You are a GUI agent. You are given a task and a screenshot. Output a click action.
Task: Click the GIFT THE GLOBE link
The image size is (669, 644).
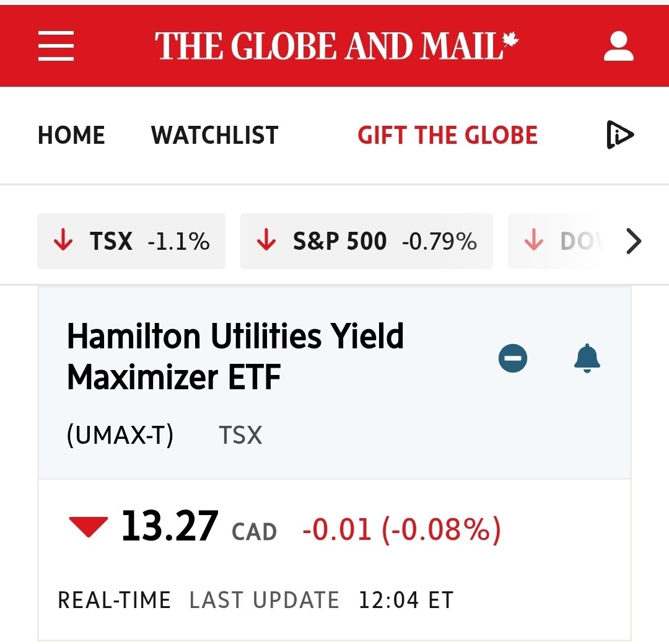coord(447,135)
